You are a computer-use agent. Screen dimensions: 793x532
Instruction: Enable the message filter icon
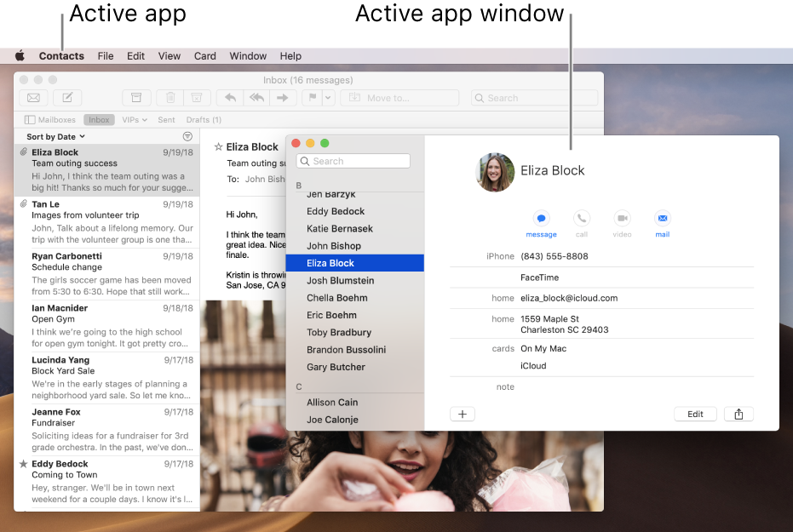coord(187,136)
